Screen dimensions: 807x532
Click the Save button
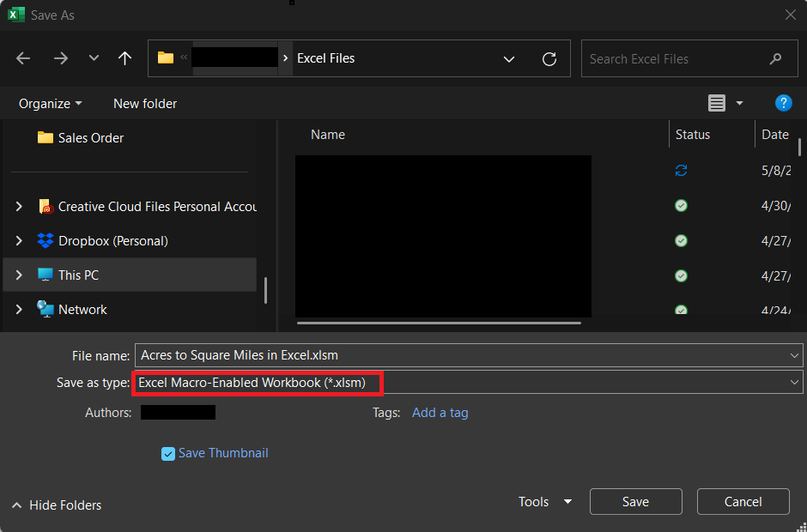click(635, 502)
